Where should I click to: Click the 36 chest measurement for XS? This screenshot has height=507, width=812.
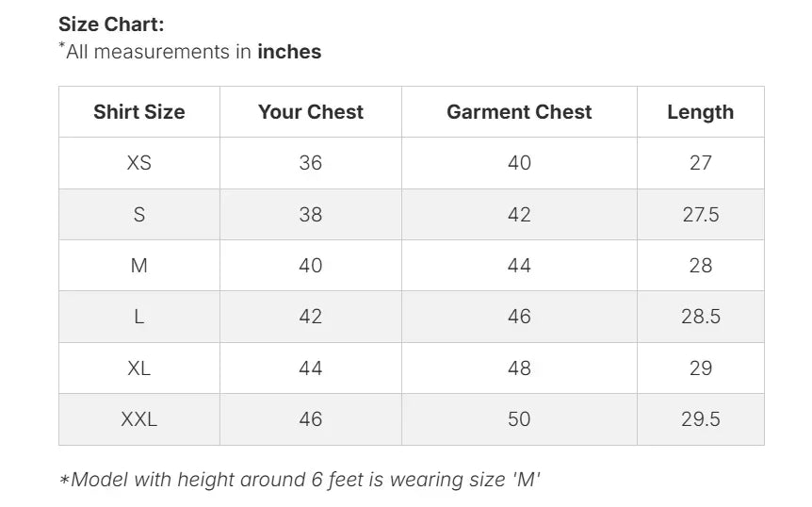311,163
